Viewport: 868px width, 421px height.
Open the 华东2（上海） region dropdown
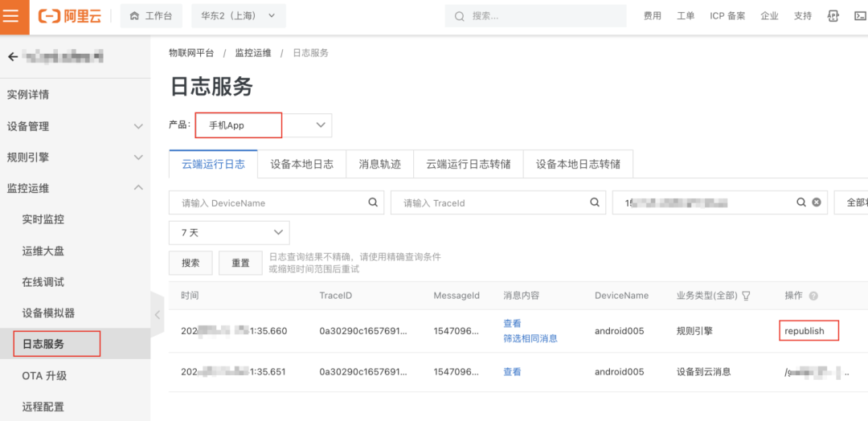(x=239, y=16)
